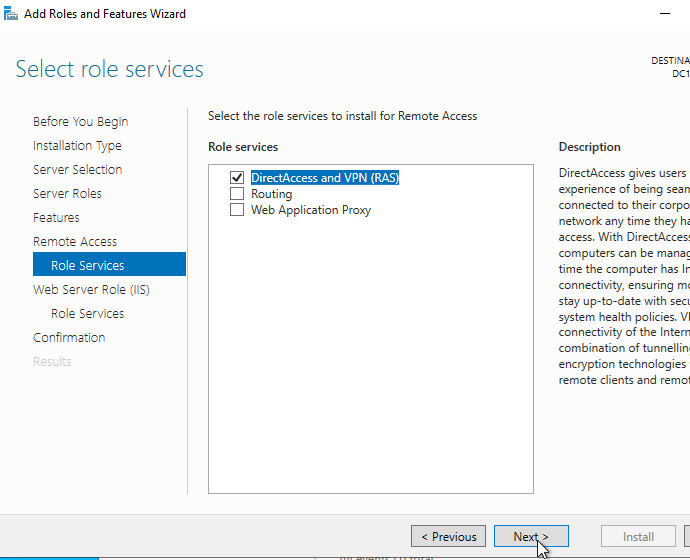Open the Web Server Role (IIS) step
Viewport: 690px width, 560px height.
click(x=91, y=290)
